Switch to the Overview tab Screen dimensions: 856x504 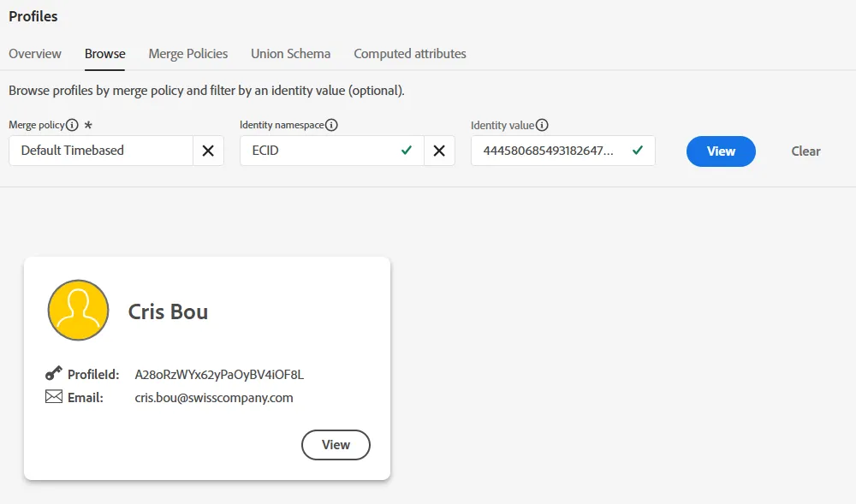tap(35, 53)
